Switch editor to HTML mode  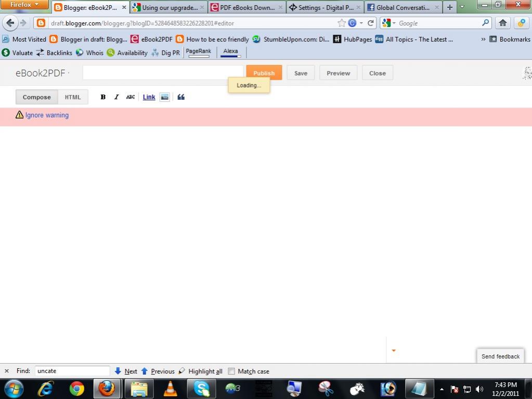point(73,97)
